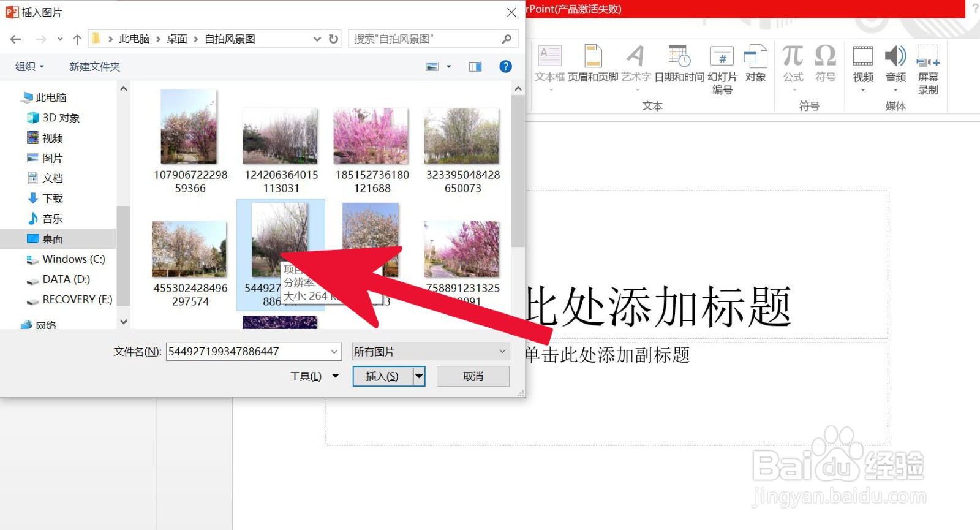Click the file list scrollbar thumb
This screenshot has width=980, height=530.
point(518,170)
